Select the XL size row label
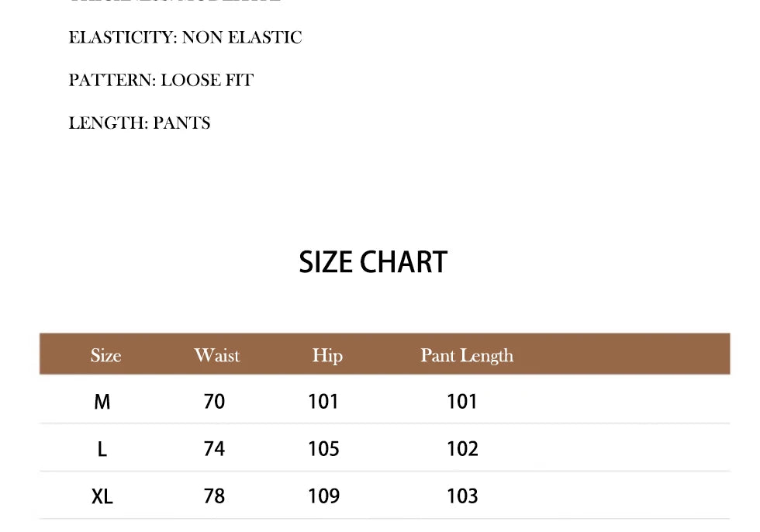760x532 pixels. (x=102, y=496)
